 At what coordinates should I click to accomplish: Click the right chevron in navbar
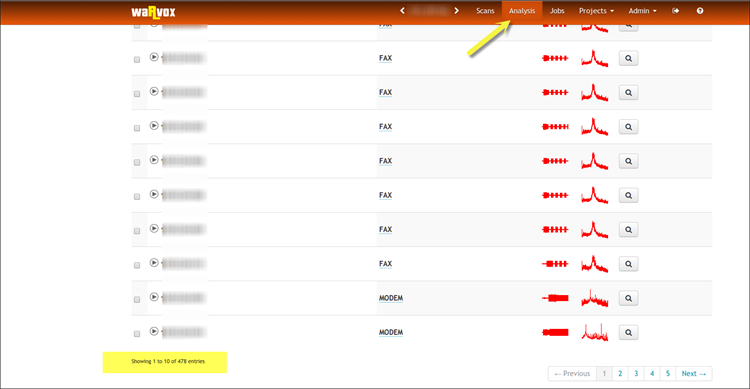(456, 11)
